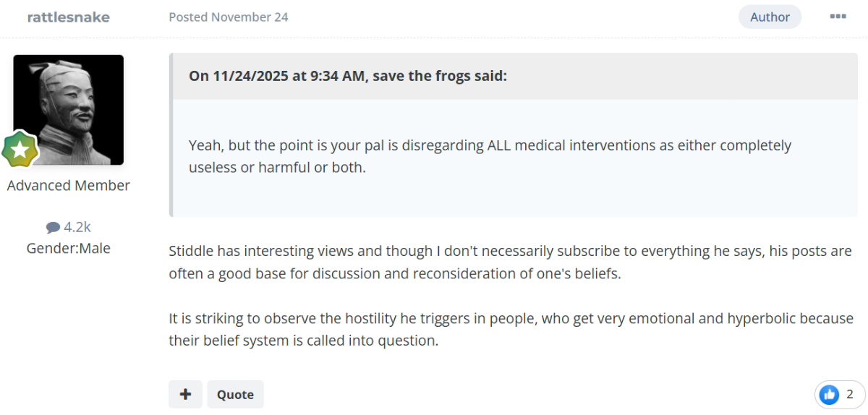This screenshot has height=415, width=868.
Task: Open rattlesnake's terracotta avatar image
Action: pyautogui.click(x=69, y=109)
